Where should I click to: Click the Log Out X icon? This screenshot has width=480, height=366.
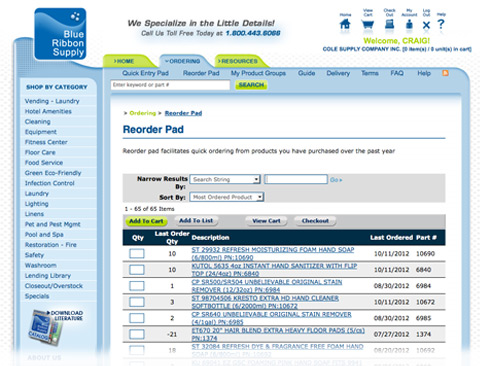[x=426, y=25]
